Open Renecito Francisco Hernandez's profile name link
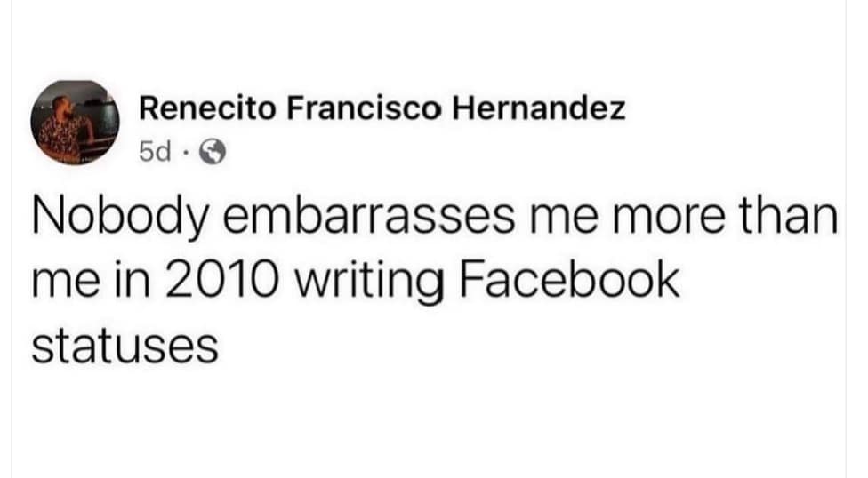868x478 pixels. click(x=382, y=110)
